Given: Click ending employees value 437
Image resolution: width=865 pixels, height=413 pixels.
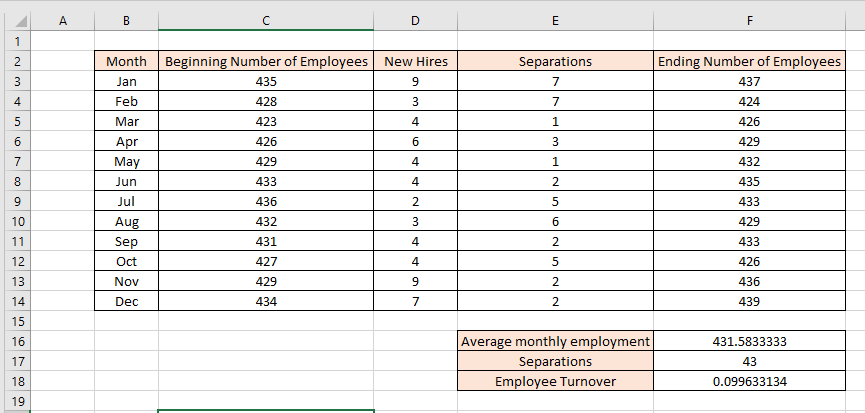Looking at the screenshot, I should click(749, 82).
